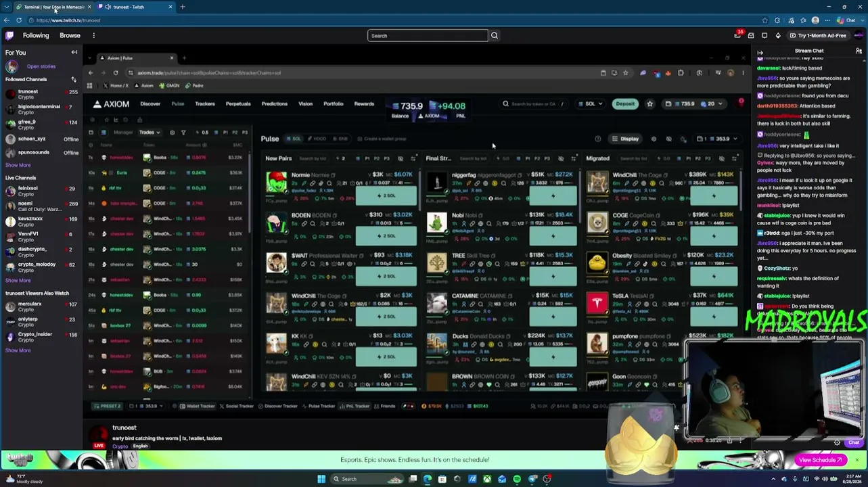868x487 pixels.
Task: Select Perpetuals in the streamed Axiom nav
Action: pos(238,104)
